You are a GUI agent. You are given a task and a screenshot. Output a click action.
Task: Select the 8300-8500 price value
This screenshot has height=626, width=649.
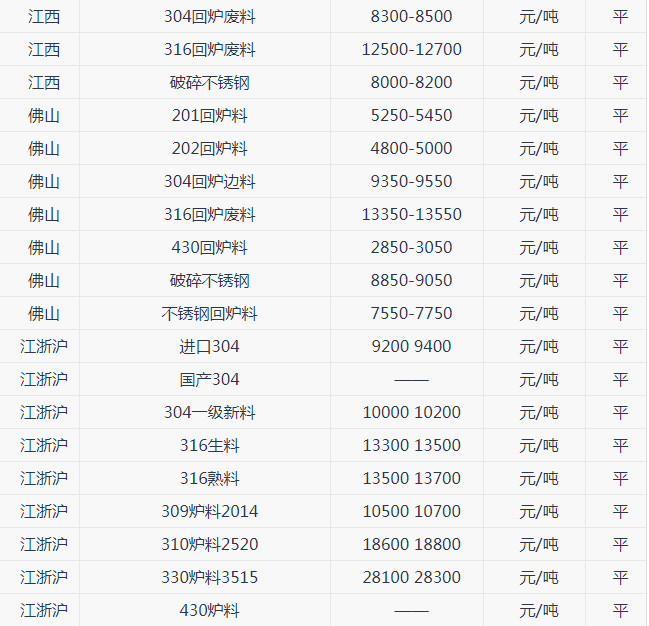(x=410, y=16)
